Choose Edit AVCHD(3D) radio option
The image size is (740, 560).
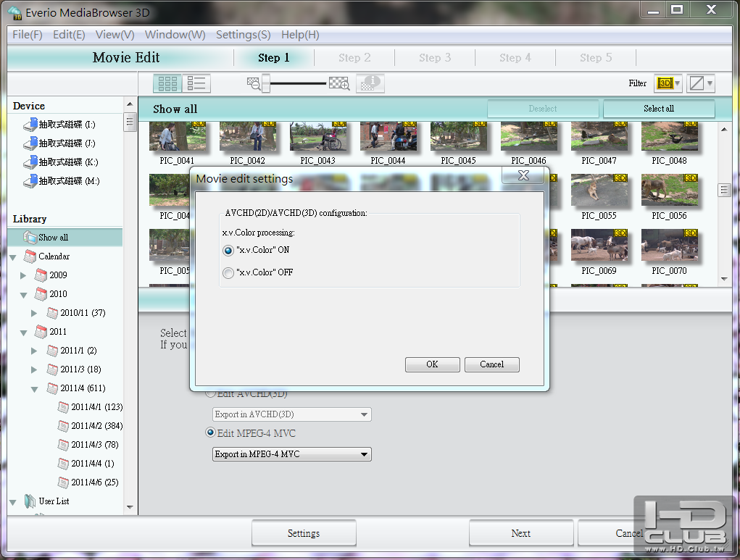(x=210, y=393)
